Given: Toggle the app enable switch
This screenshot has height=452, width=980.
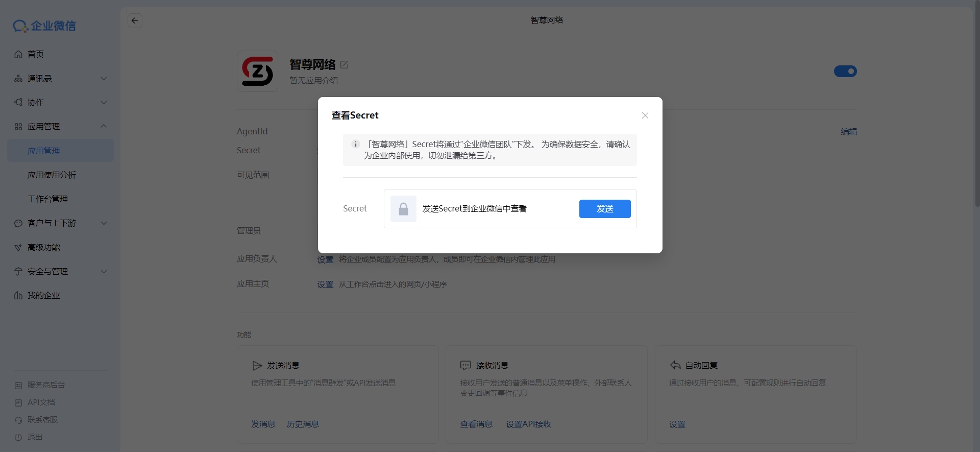Looking at the screenshot, I should click(845, 72).
